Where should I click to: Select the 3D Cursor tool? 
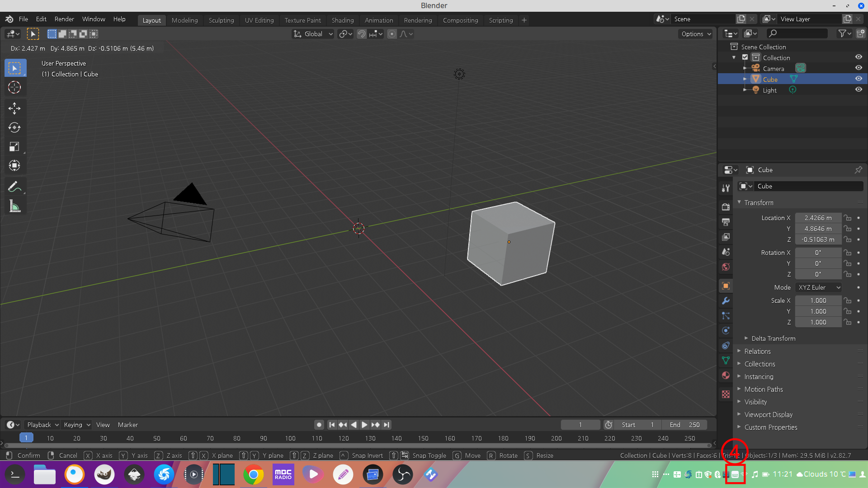[x=14, y=87]
